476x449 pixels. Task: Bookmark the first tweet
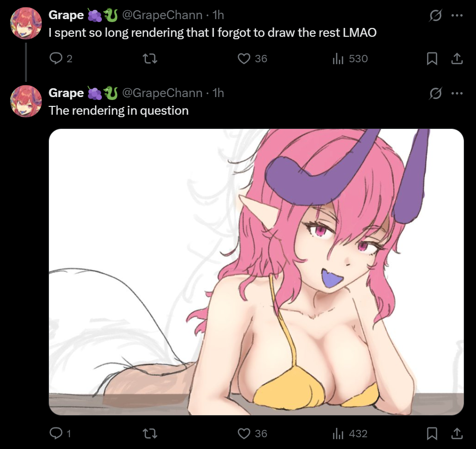(x=432, y=58)
